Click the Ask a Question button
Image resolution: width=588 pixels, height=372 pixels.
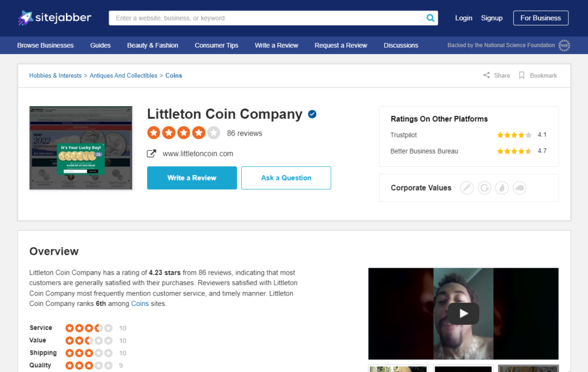coord(286,178)
